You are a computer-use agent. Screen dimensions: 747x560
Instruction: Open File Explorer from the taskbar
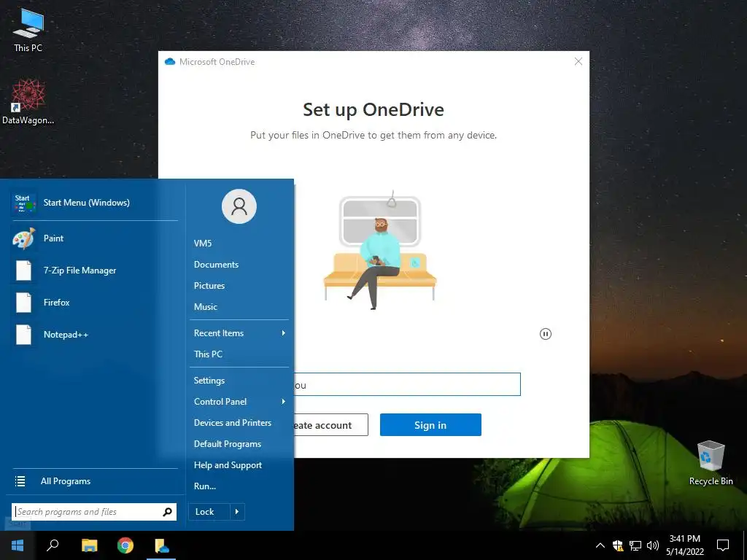tap(89, 545)
